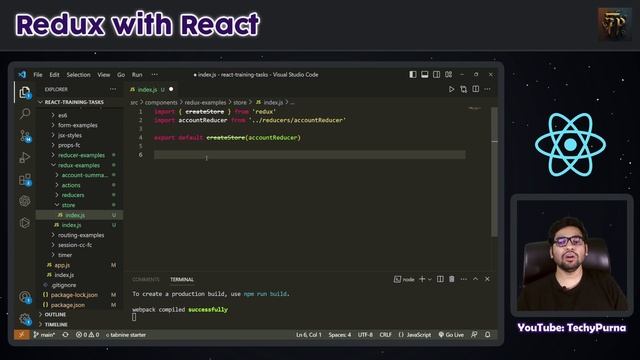Synchronize changes in status bar
This screenshot has height=360, width=640.
pyautogui.click(x=65, y=335)
